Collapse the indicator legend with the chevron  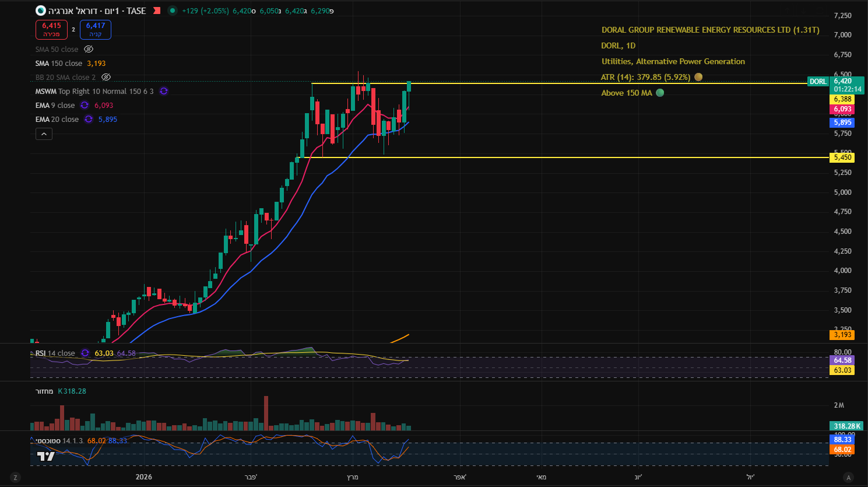44,134
